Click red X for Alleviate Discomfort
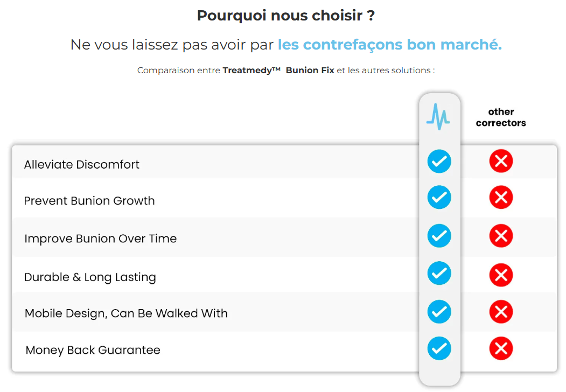Image resolution: width=566 pixels, height=392 pixels. tap(501, 161)
